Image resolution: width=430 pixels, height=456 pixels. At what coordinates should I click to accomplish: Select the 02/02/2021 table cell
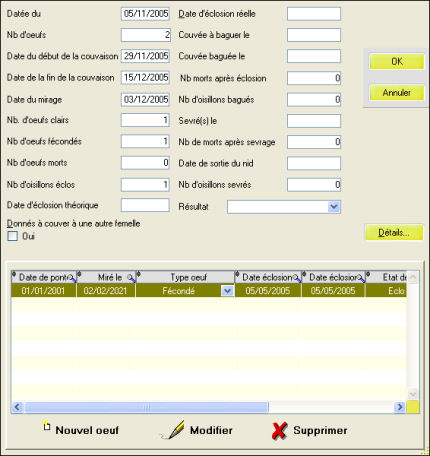pos(106,291)
